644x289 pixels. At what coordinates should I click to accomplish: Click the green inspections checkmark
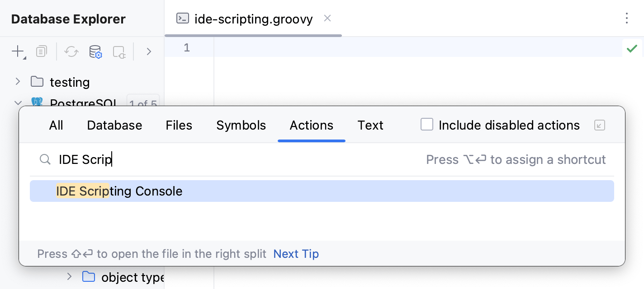(632, 48)
